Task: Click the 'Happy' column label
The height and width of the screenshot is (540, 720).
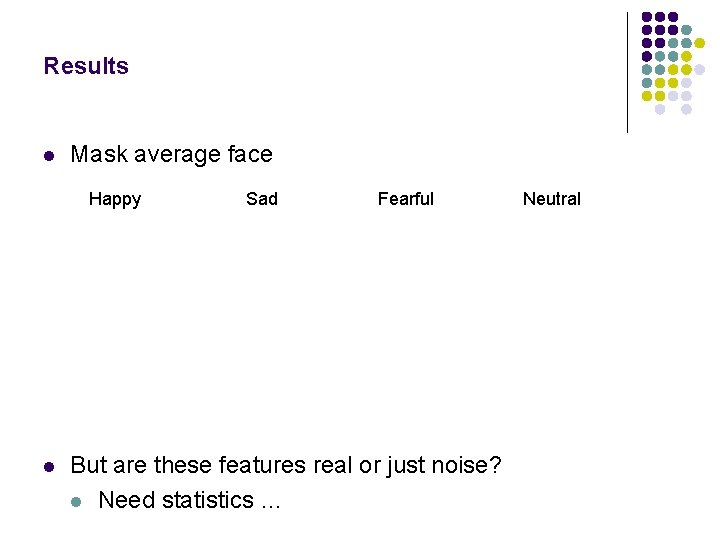Action: point(115,199)
